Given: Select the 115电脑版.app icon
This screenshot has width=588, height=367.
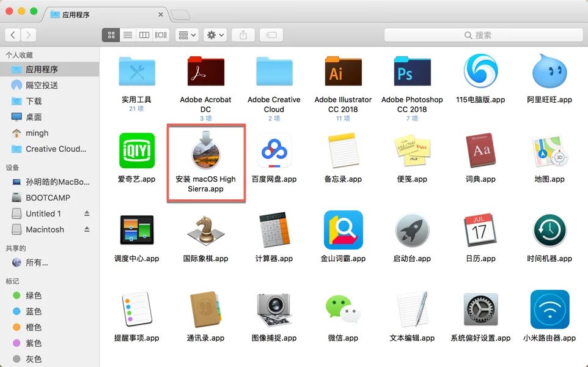Looking at the screenshot, I should point(481,70).
